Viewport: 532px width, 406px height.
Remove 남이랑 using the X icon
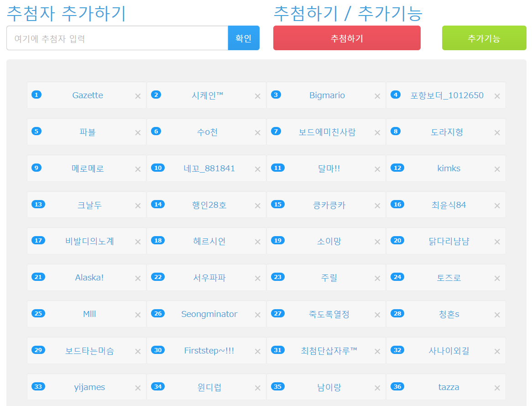[377, 388]
